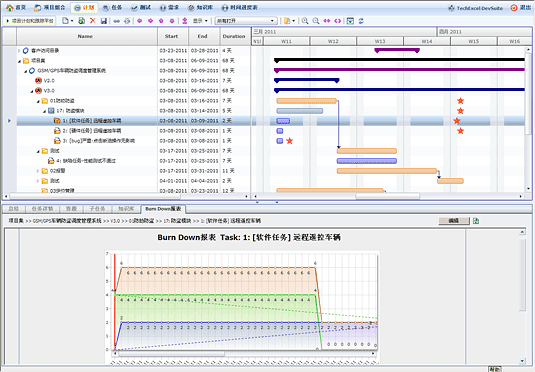Click the Duration column header
Viewport: 535px width, 372px height.
click(235, 36)
